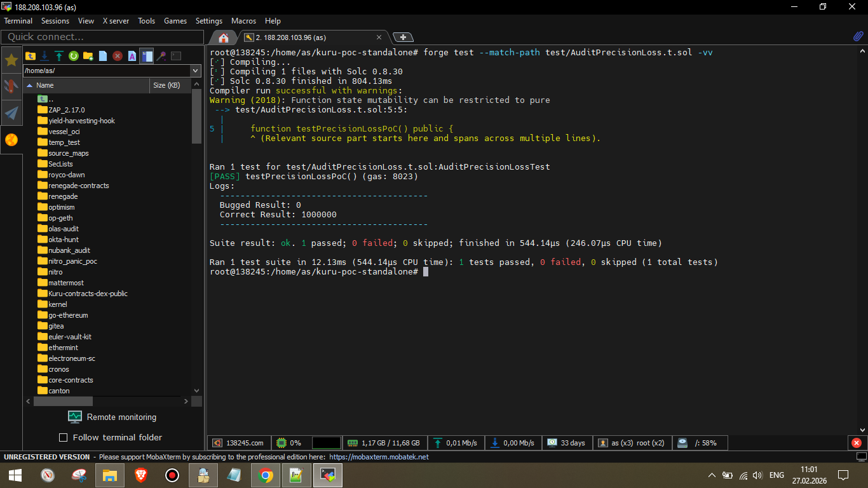Create a new file in SFTP browser
The height and width of the screenshot is (488, 868).
(x=103, y=56)
